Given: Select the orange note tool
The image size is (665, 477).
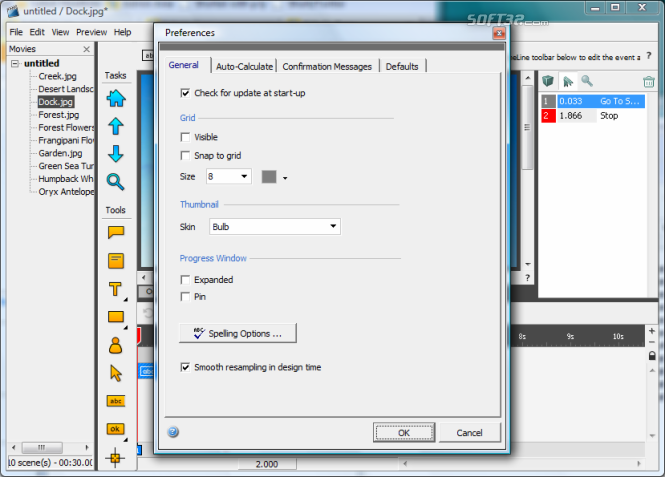Looking at the screenshot, I should 116,261.
